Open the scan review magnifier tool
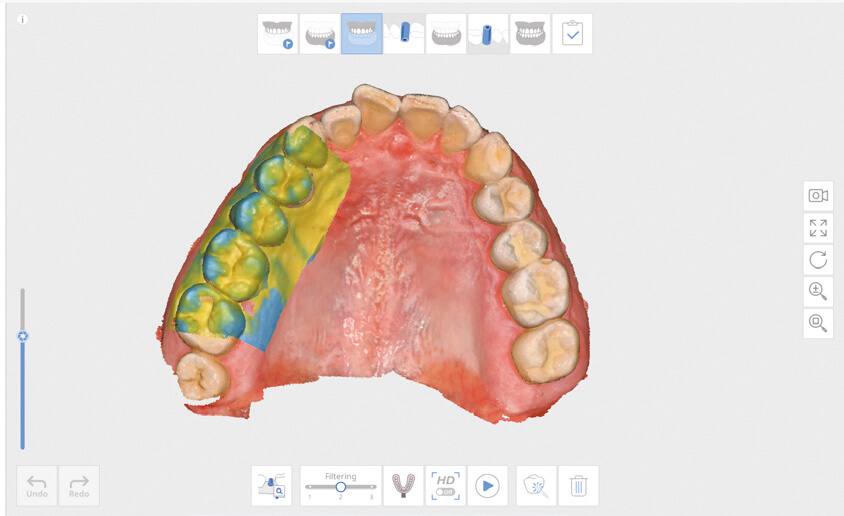Image resolution: width=844 pixels, height=516 pixels. point(272,486)
